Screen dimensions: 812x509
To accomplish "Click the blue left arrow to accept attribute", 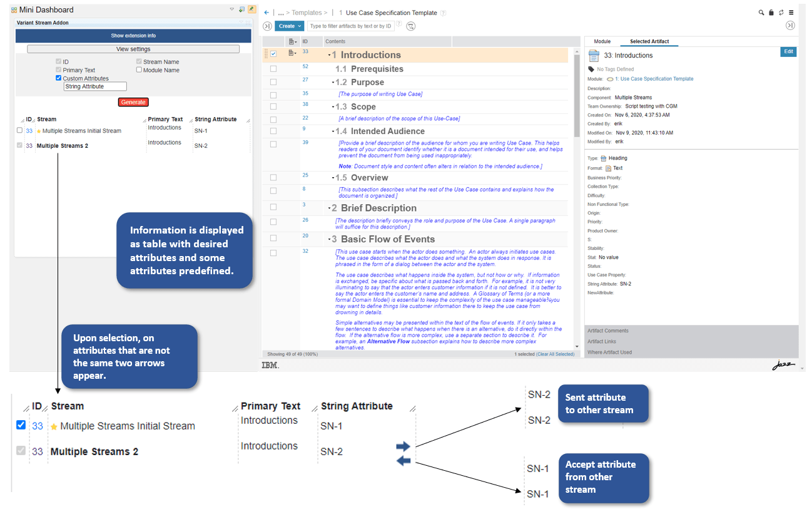I will click(x=403, y=460).
